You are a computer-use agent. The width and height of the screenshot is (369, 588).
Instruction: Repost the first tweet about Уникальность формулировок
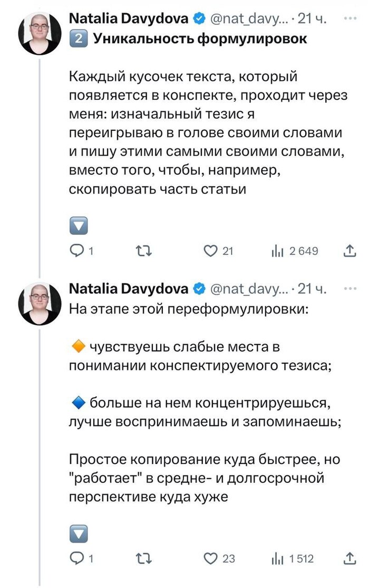[143, 251]
